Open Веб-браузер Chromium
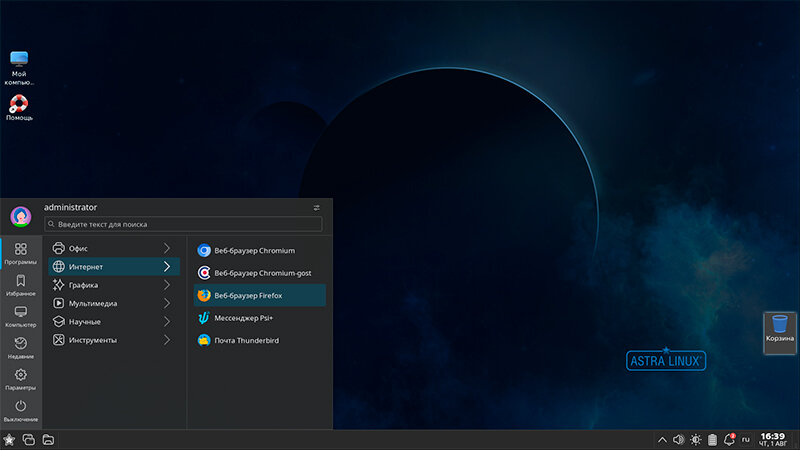The height and width of the screenshot is (450, 800). point(260,251)
